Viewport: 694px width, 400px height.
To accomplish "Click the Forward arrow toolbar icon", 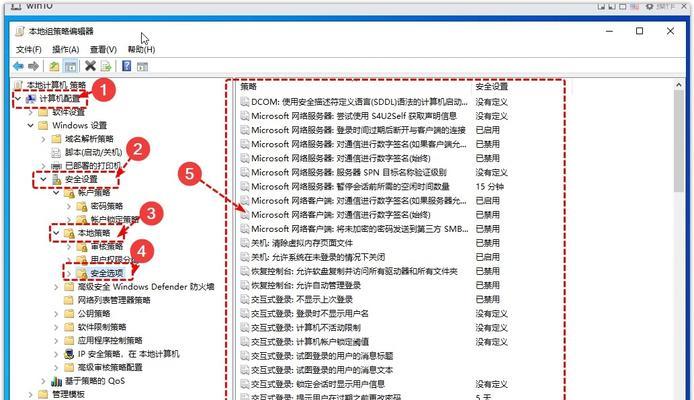I will (33, 66).
